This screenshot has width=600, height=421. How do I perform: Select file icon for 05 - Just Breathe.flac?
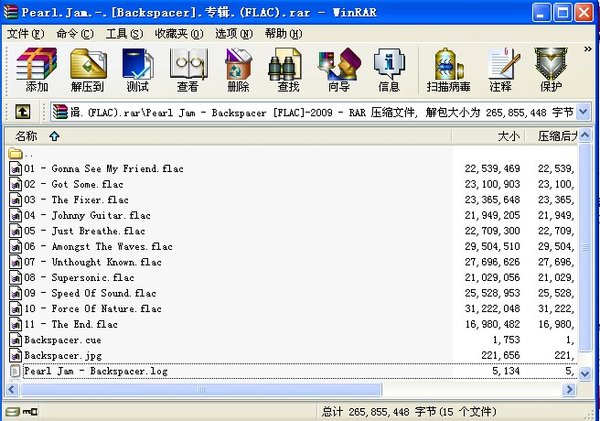tap(15, 231)
